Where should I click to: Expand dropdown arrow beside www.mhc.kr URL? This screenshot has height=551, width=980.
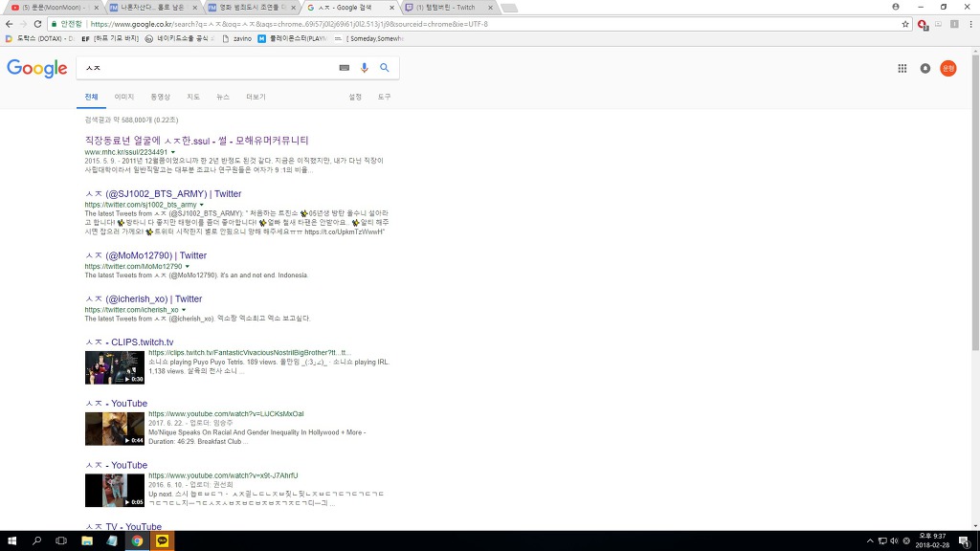(173, 152)
